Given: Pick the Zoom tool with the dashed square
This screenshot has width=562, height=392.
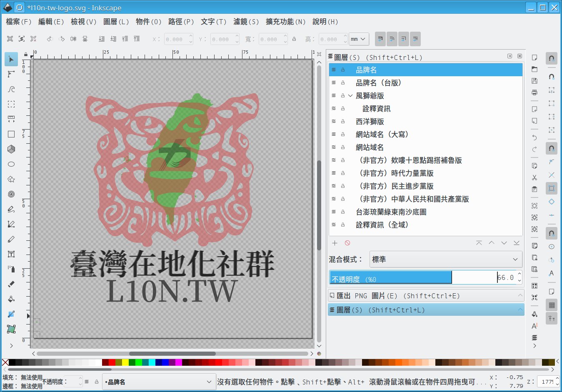Looking at the screenshot, I should point(11,104).
